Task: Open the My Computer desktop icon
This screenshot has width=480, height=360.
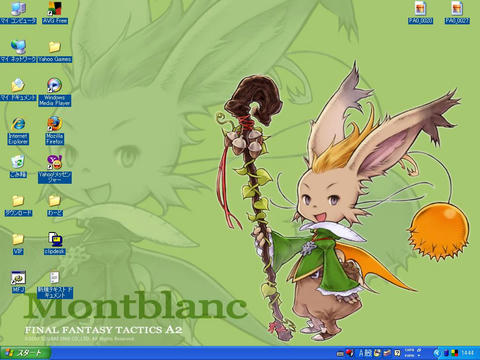Action: [x=18, y=13]
